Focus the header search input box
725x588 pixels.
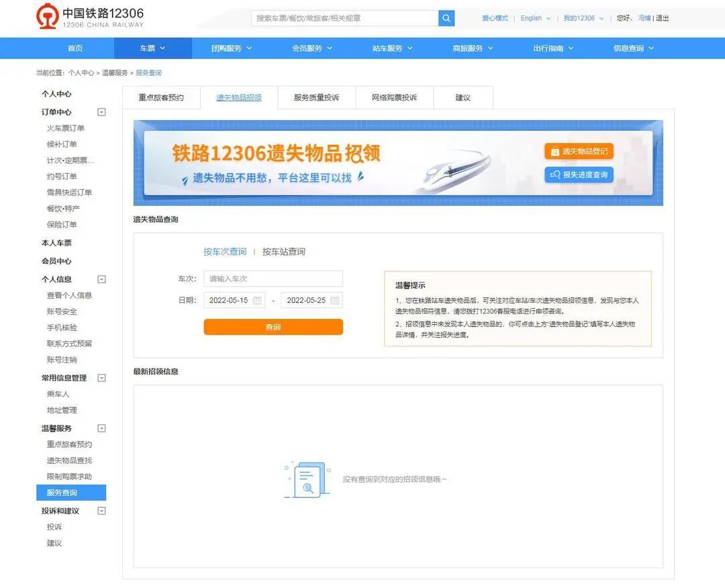tap(345, 18)
